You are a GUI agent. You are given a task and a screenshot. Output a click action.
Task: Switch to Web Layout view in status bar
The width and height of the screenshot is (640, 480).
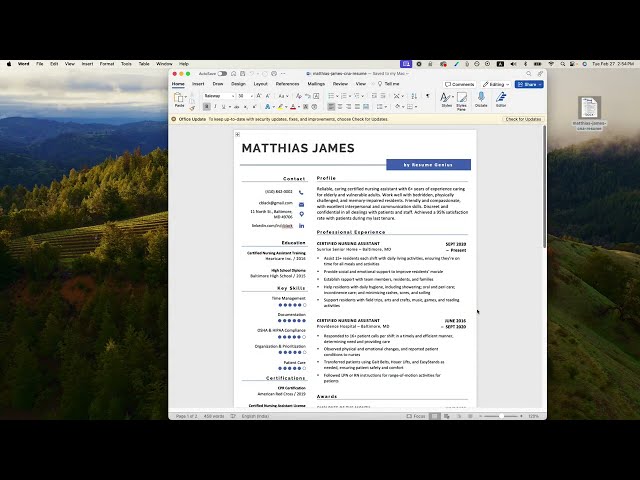pyautogui.click(x=447, y=416)
